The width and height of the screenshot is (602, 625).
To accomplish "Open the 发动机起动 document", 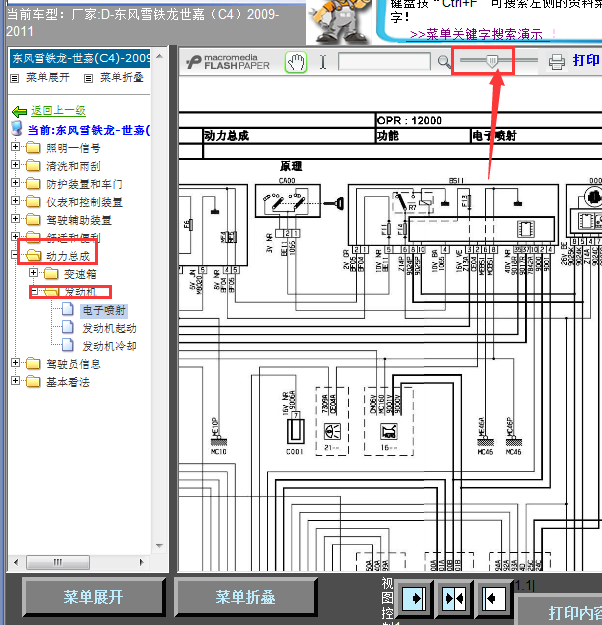I will point(109,328).
